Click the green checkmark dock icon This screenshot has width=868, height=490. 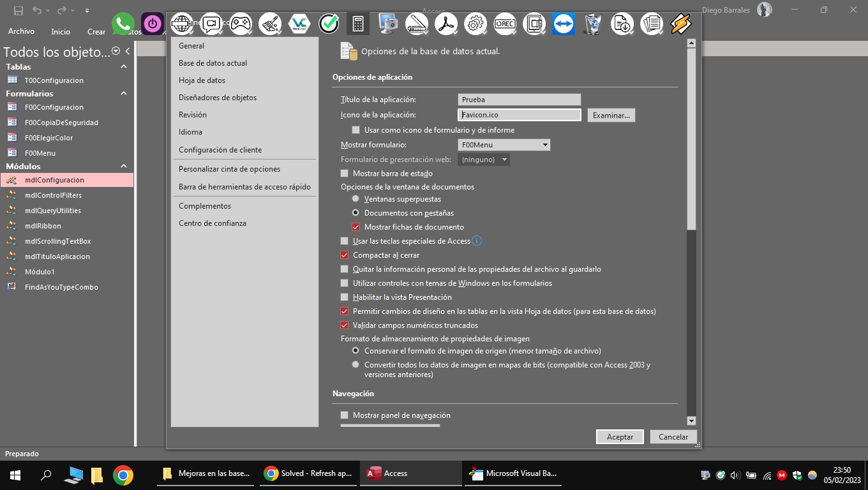[329, 24]
